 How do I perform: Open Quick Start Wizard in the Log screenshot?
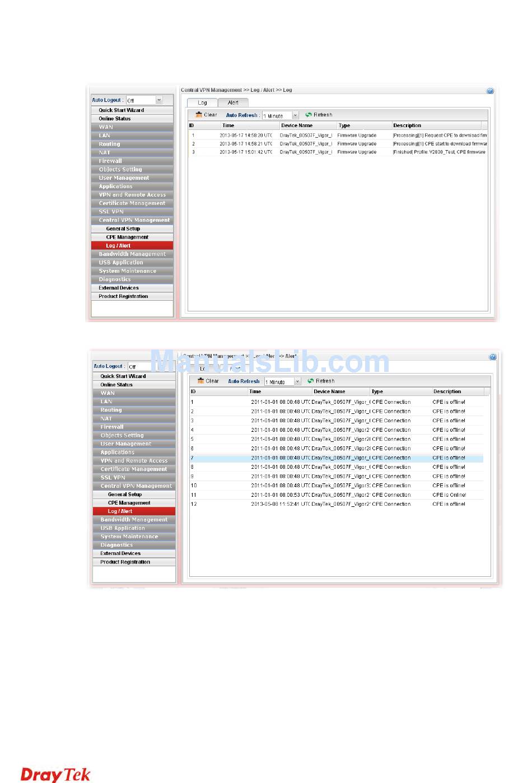point(132,110)
